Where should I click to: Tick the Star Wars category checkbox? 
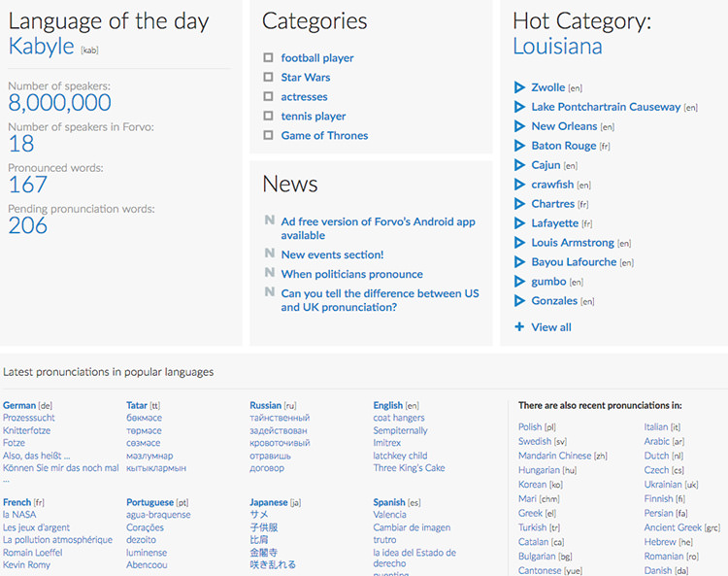pyautogui.click(x=269, y=78)
